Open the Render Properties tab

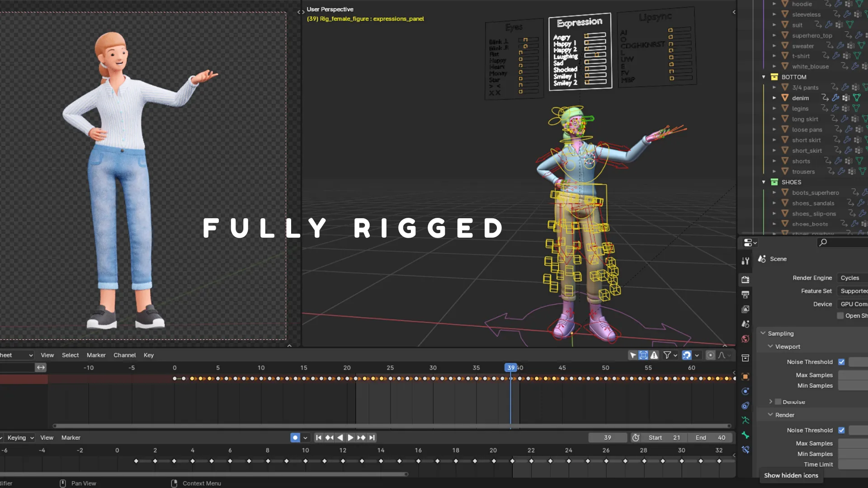(x=745, y=280)
